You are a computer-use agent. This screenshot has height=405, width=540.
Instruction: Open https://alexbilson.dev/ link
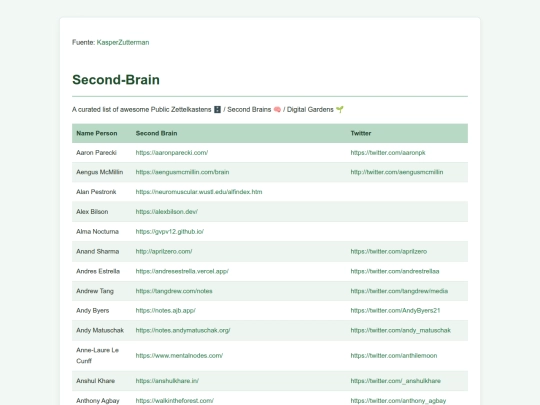coord(167,211)
